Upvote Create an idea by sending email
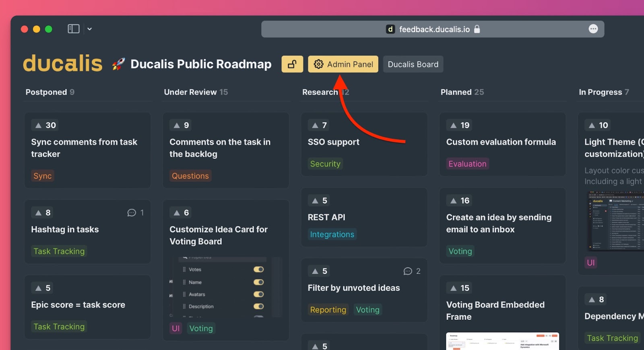Screen dimensions: 644x350 459,200
